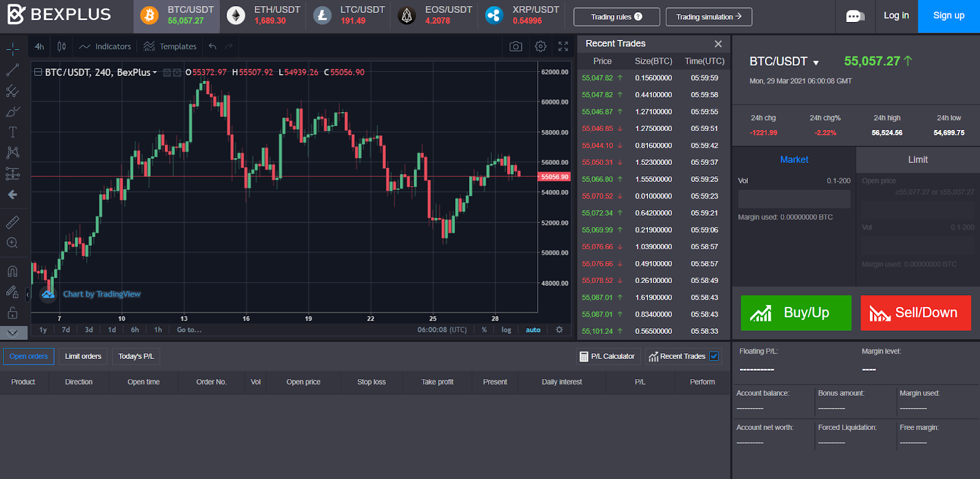Screen dimensions: 980x479
Task: Click the Ethereum ETH/USDT pair icon
Action: click(x=236, y=15)
